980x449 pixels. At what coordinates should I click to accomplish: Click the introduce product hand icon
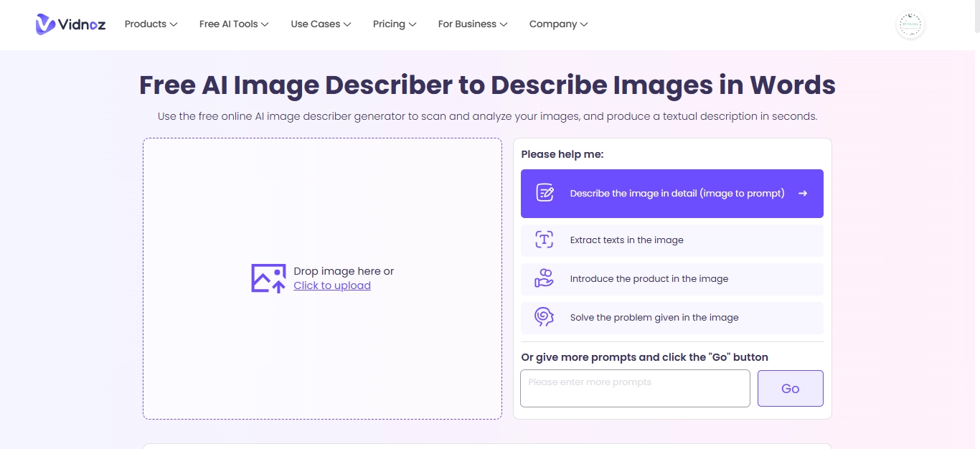point(545,279)
